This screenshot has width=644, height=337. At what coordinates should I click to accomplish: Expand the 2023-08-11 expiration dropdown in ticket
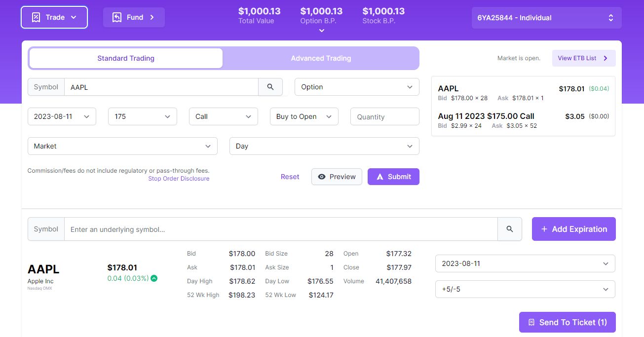tap(62, 116)
